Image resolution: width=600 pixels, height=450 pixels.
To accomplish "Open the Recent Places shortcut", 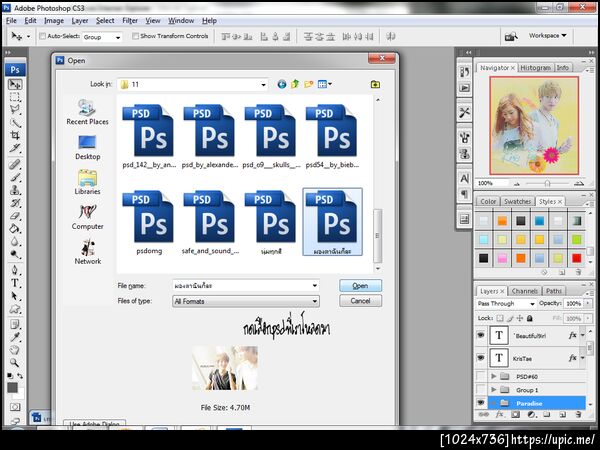I will pyautogui.click(x=87, y=109).
